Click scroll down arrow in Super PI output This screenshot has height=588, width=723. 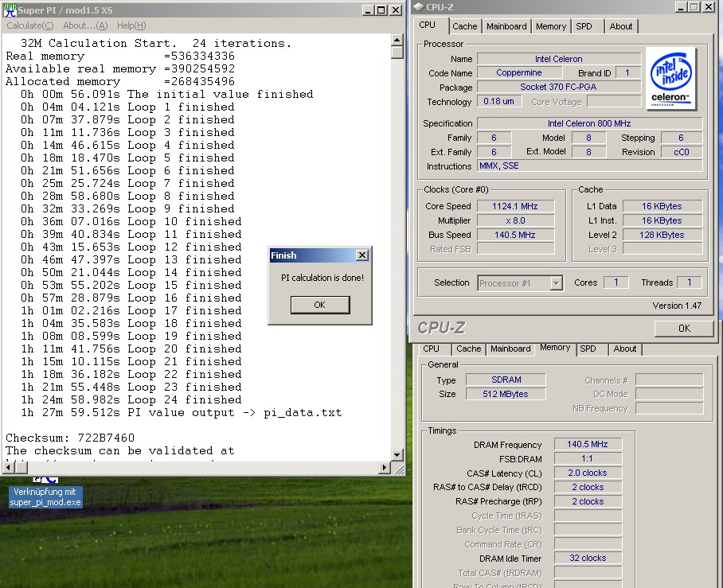click(x=397, y=455)
